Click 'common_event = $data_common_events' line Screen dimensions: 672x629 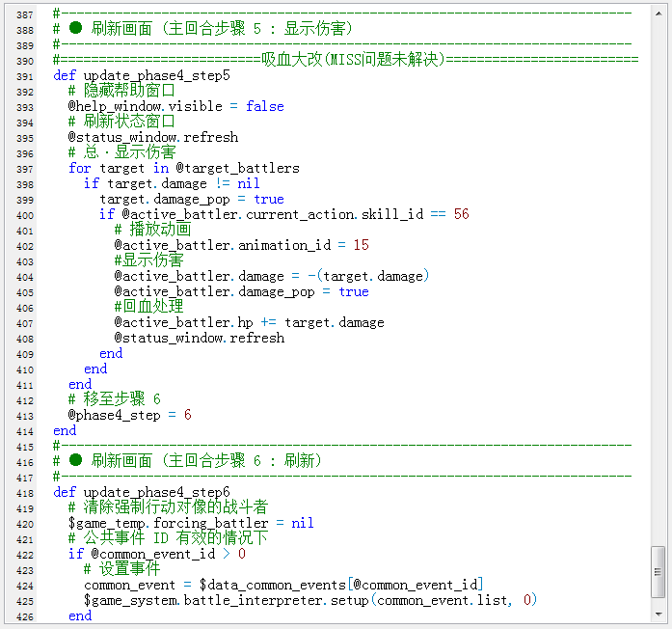(x=283, y=585)
